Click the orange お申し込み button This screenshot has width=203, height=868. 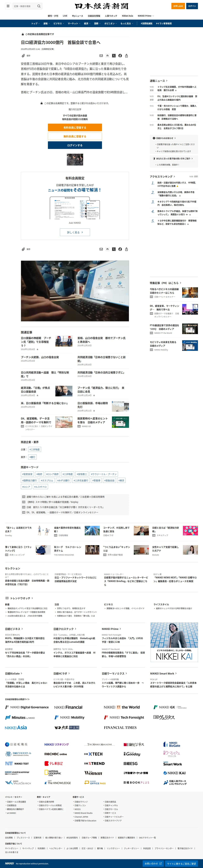click(178, 6)
